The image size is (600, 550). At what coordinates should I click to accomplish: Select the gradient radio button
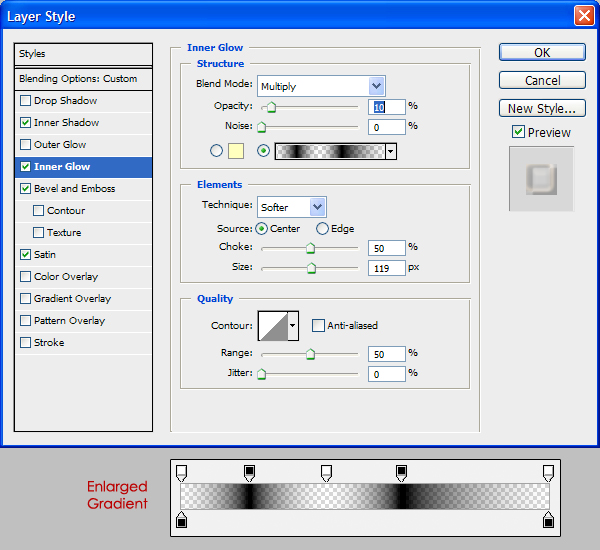coord(263,151)
